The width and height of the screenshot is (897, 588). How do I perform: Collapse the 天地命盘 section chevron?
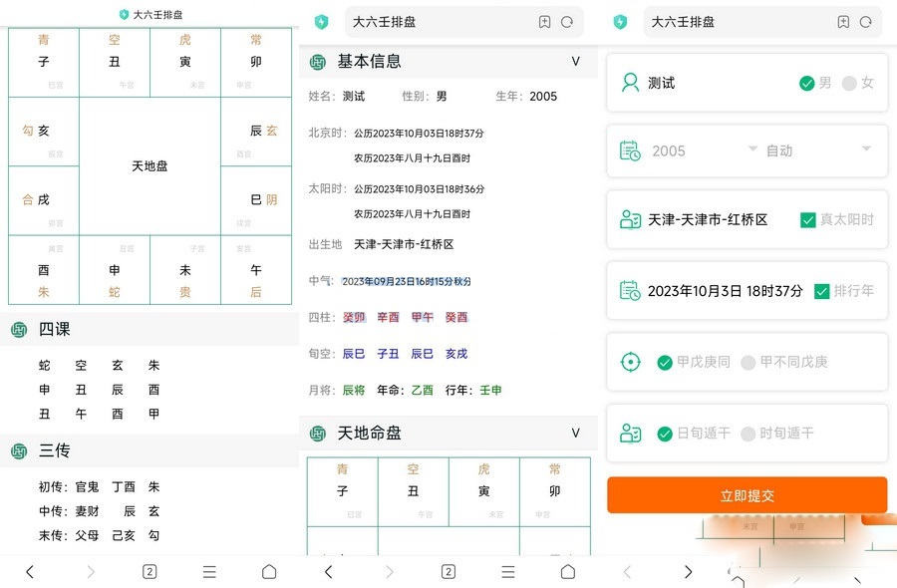pyautogui.click(x=576, y=433)
